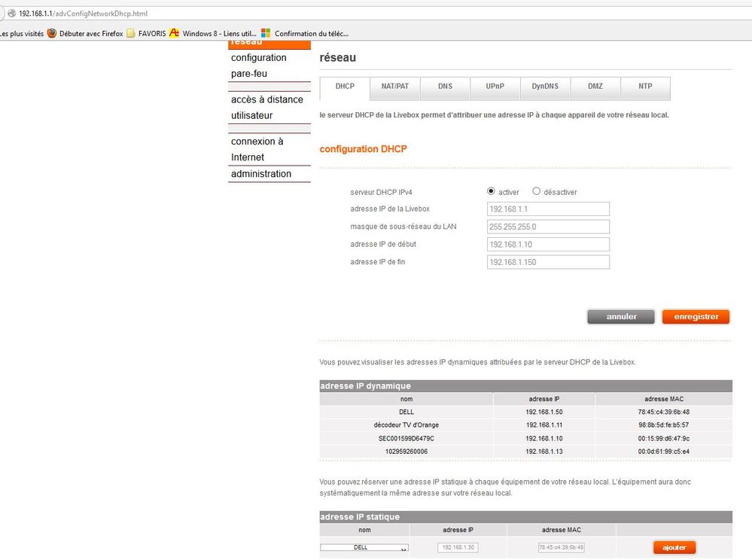
Task: Expand the static IP name dropdown (DELL)
Action: [364, 548]
